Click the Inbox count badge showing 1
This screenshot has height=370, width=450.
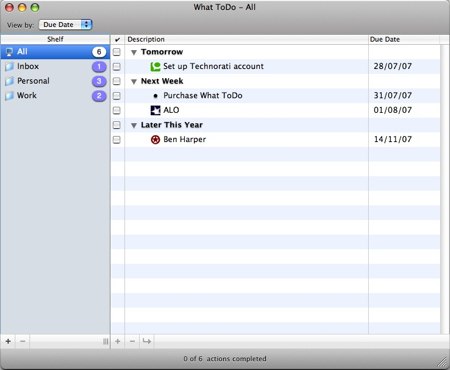pyautogui.click(x=99, y=66)
